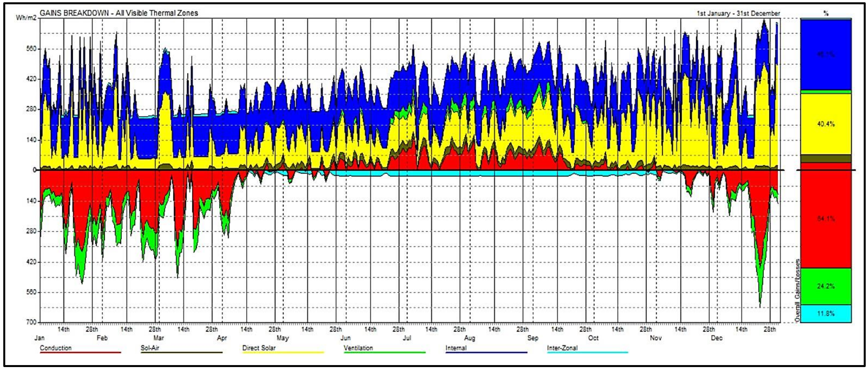
Task: Click the Dec month label on axis
Action: click(716, 338)
